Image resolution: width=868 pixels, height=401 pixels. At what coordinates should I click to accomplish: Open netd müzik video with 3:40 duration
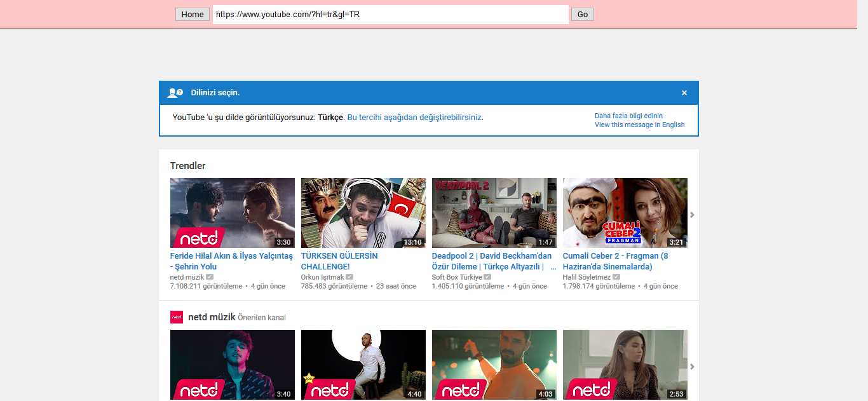[233, 365]
